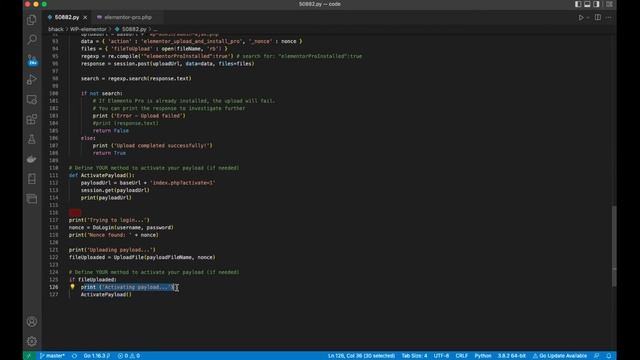Image resolution: width=640 pixels, height=360 pixels.
Task: Click the breakpoint marker on line 116
Action: 75,213
